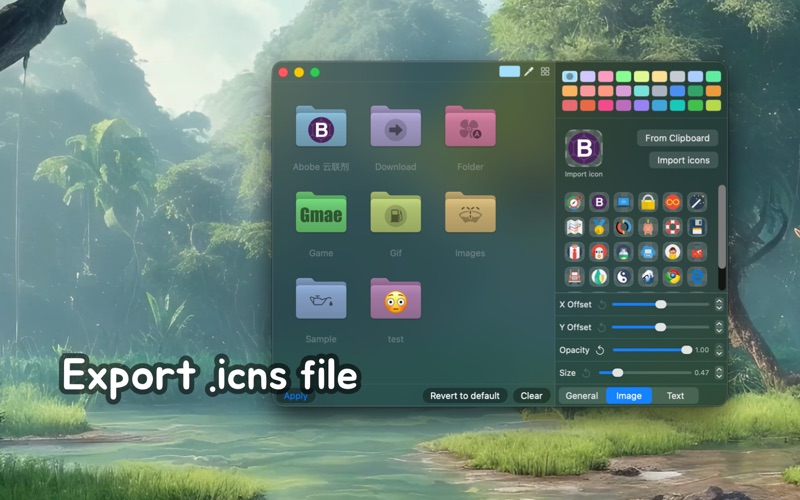
Task: Click the Size stepper arrows
Action: point(719,373)
